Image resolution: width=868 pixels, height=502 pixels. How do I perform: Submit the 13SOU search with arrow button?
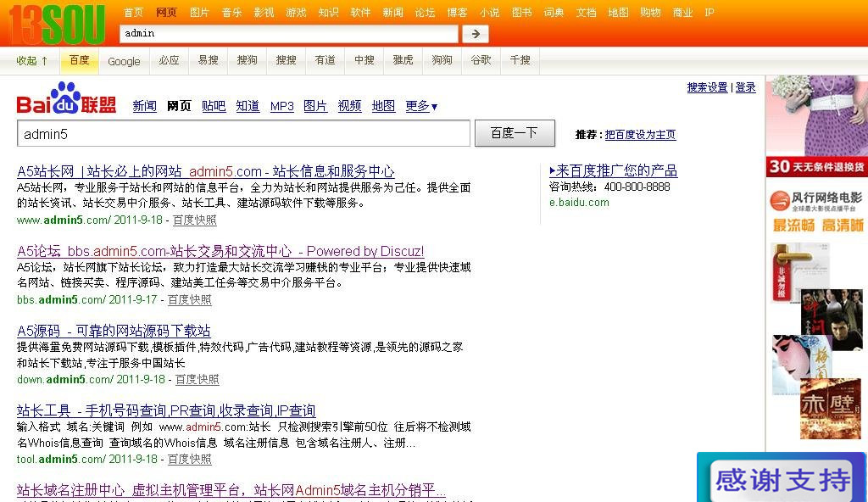point(476,34)
